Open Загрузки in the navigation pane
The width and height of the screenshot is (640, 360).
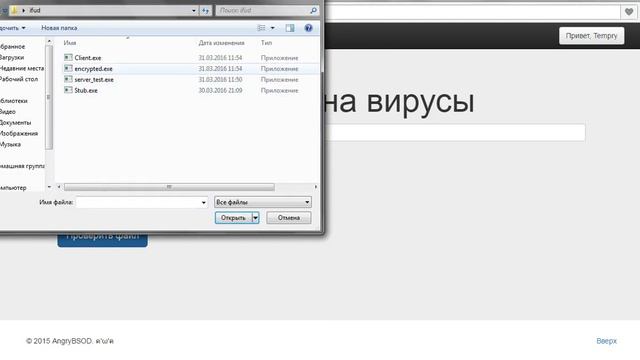[x=11, y=58]
